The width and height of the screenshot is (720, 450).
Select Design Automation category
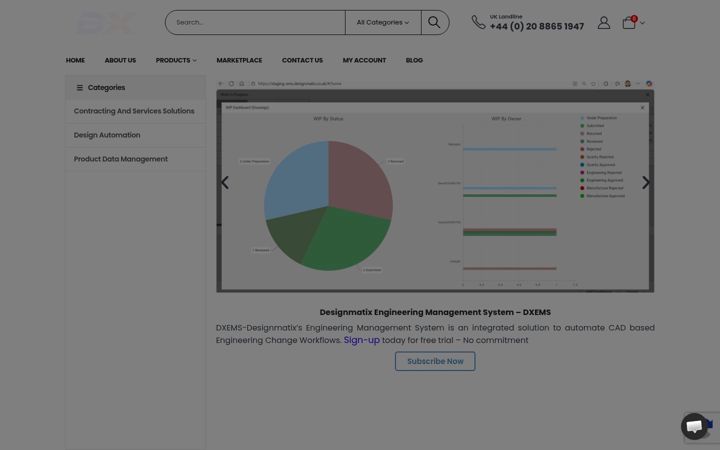tap(107, 135)
